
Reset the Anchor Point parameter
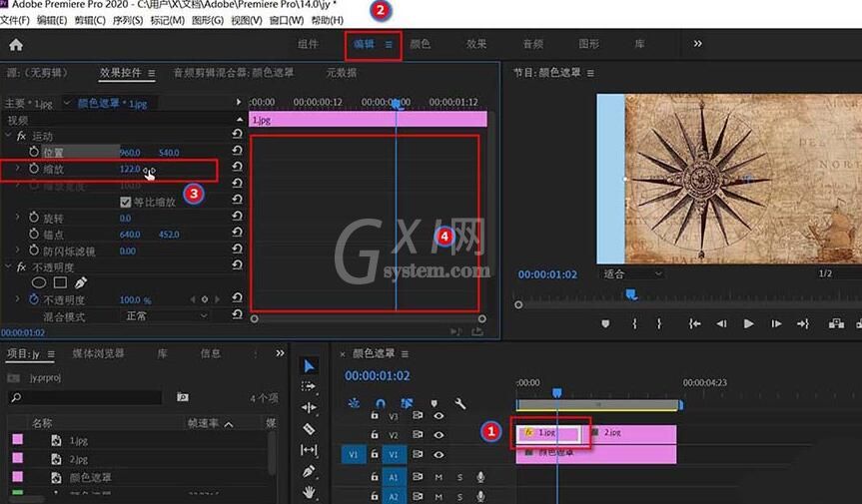237,233
